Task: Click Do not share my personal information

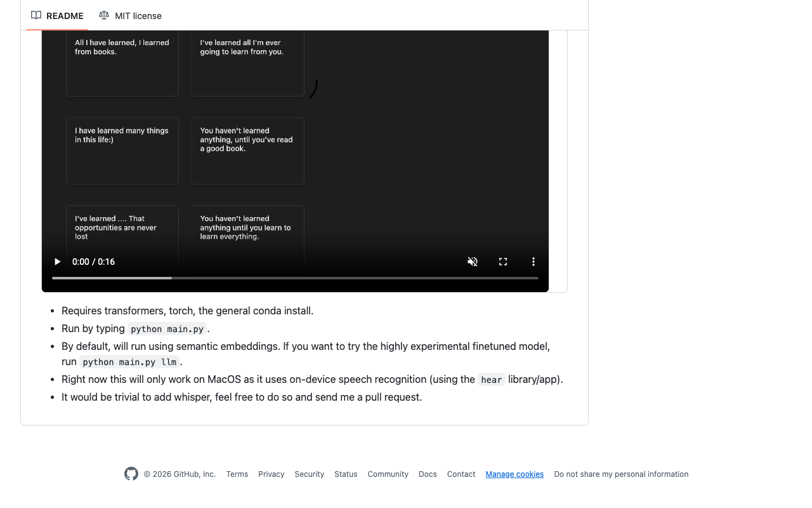Action: tap(621, 474)
